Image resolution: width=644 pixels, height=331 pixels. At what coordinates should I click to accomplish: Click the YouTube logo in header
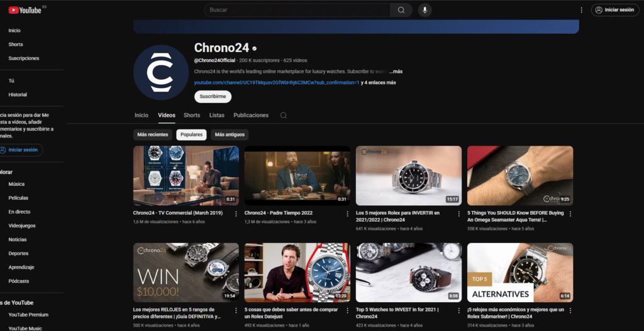point(25,10)
